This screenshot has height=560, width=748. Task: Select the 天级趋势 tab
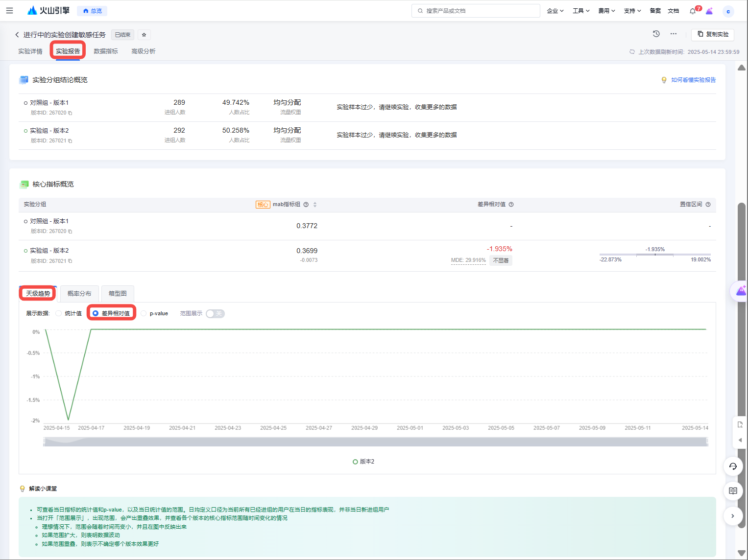point(38,294)
